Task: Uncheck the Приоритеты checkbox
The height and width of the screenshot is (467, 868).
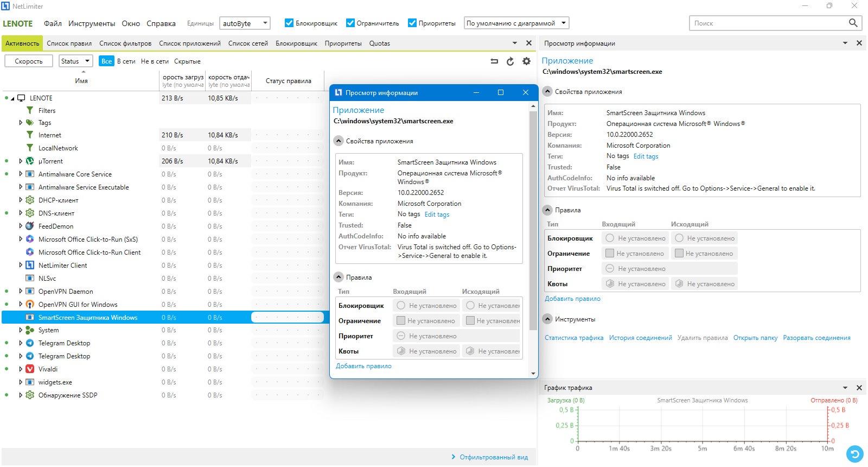Action: (412, 23)
